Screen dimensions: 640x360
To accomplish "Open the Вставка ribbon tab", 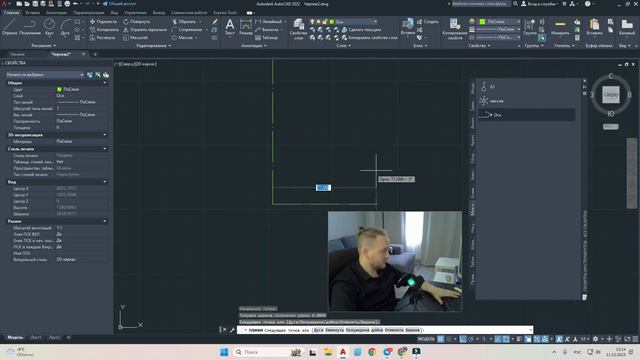I will pos(33,13).
